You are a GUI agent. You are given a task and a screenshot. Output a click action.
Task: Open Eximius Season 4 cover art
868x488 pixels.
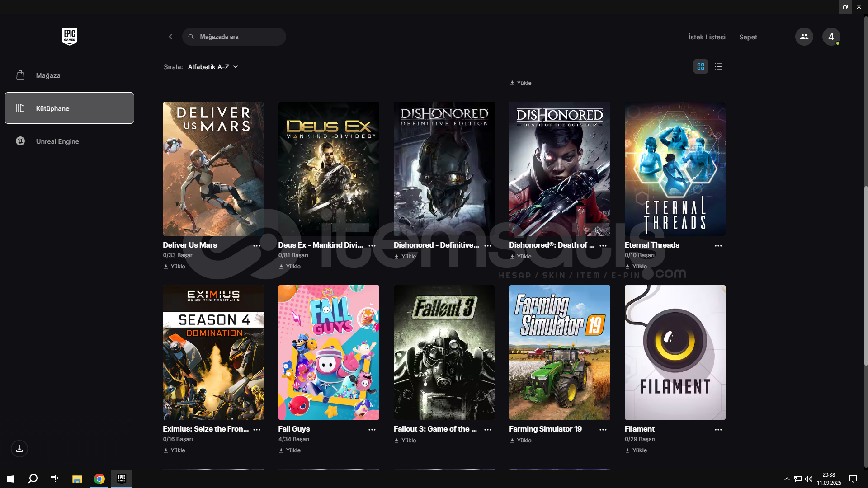tap(213, 352)
